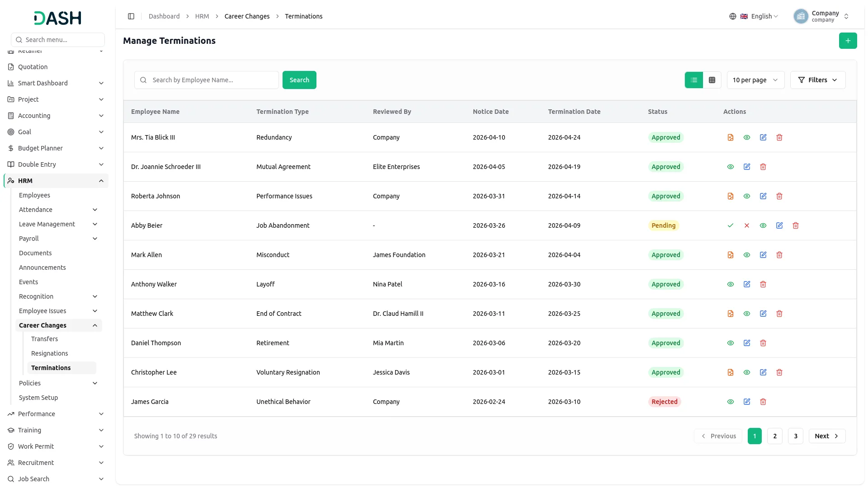Viewport: 868px width, 488px height.
Task: Reject Abby Beier's termination using the X icon
Action: (746, 225)
